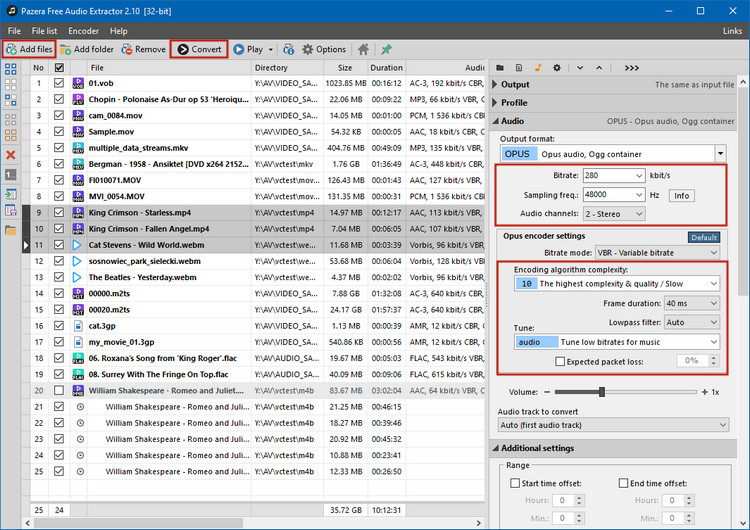The width and height of the screenshot is (750, 530).
Task: Click the Volume slider handle
Action: click(x=602, y=392)
